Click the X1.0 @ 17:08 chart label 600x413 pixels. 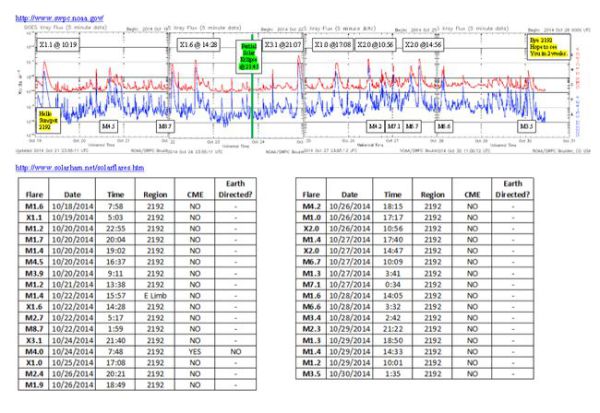(331, 45)
